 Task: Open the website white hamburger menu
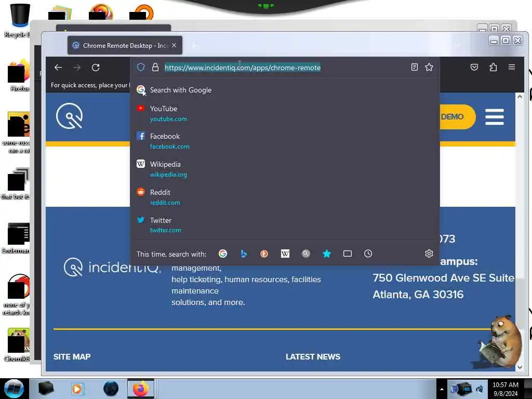495,117
